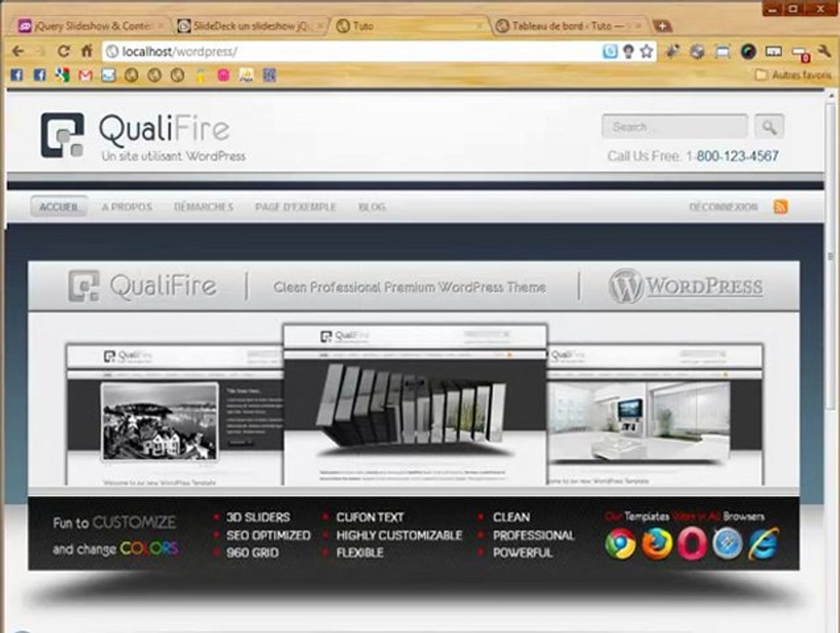Select the Tuto tab

[x=410, y=25]
